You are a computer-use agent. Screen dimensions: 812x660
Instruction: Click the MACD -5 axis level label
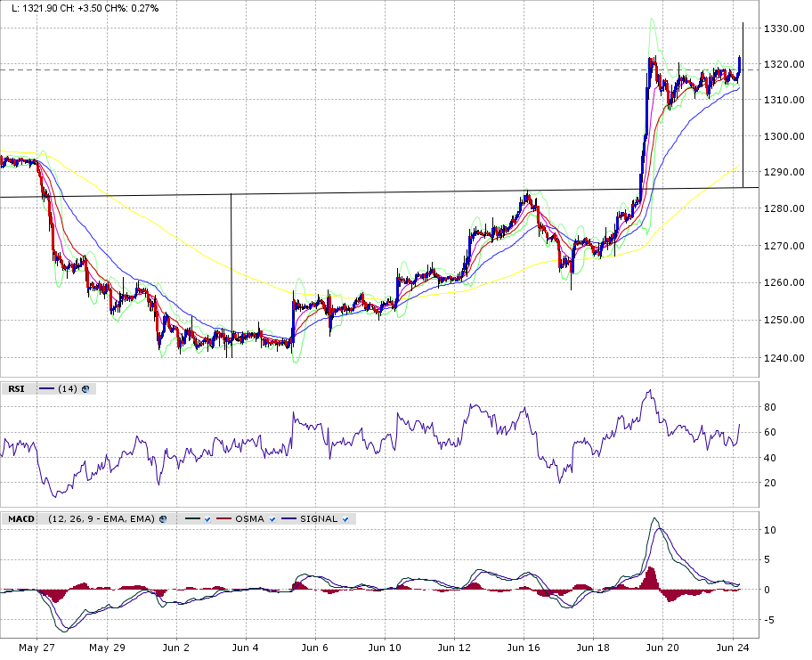click(x=769, y=620)
